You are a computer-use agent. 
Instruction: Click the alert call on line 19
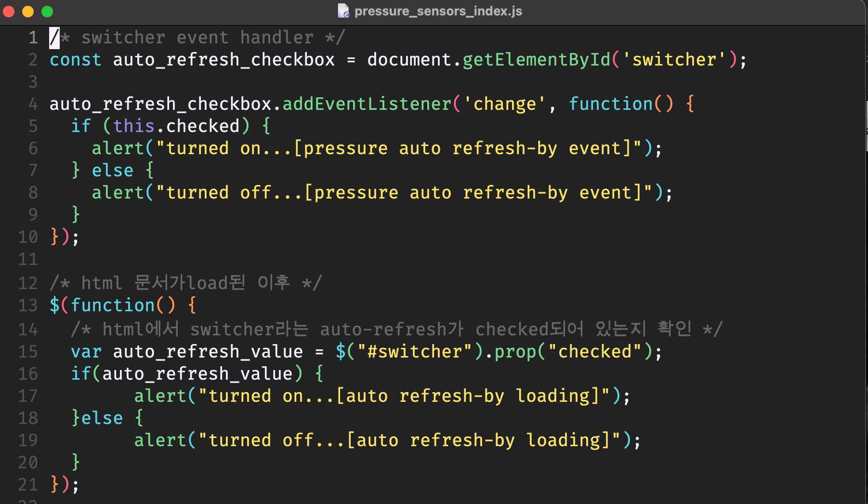tap(160, 440)
